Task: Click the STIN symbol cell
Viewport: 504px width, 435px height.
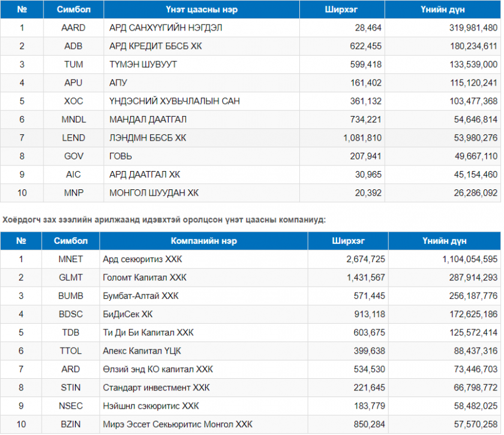Action: (70, 387)
